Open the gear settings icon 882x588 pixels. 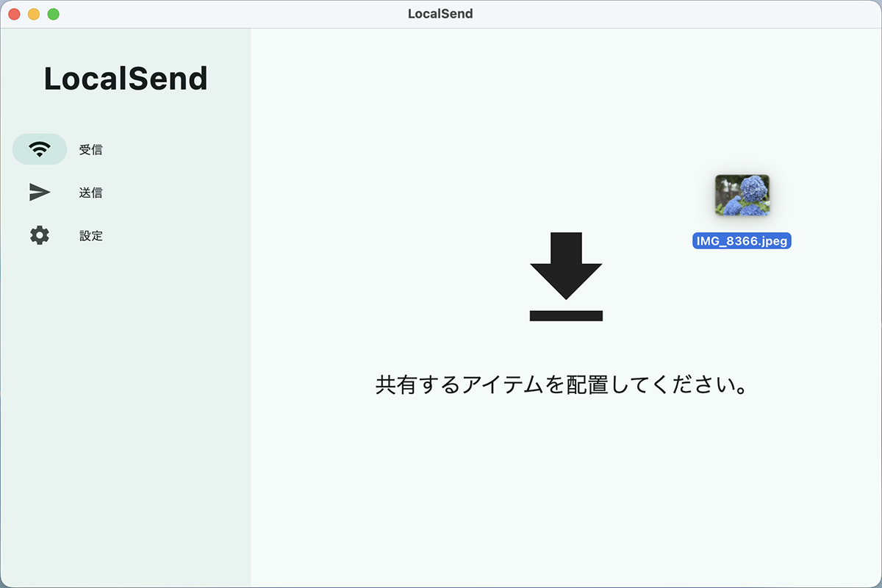[x=40, y=236]
